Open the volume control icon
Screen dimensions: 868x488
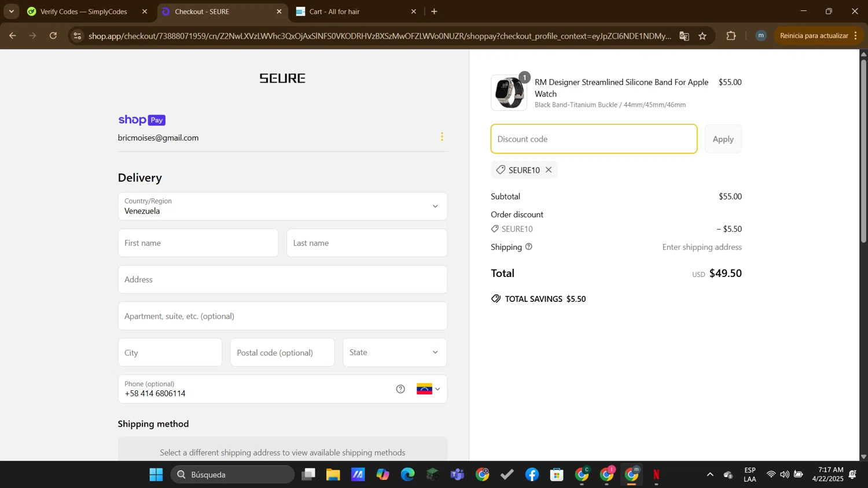click(x=785, y=475)
